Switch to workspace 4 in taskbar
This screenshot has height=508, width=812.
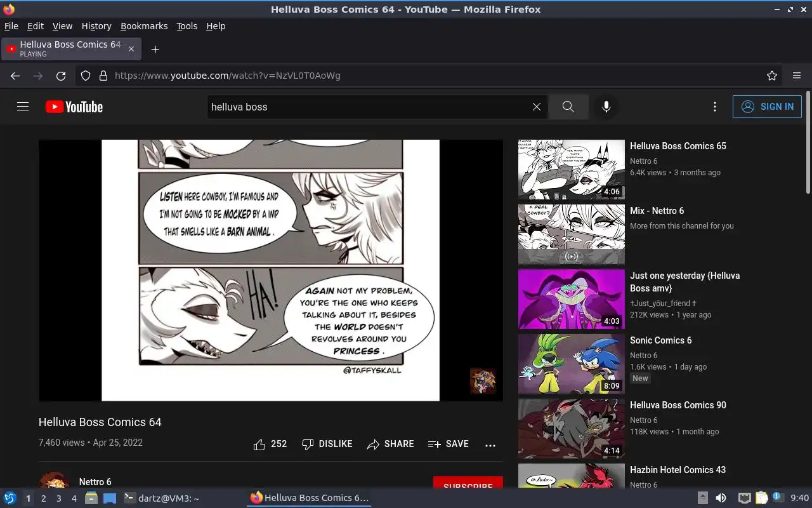click(74, 498)
